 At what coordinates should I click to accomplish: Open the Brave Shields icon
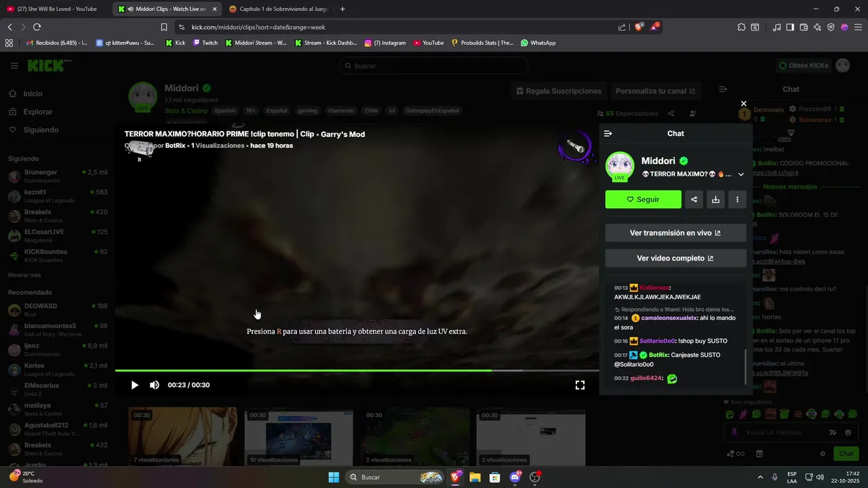[639, 27]
